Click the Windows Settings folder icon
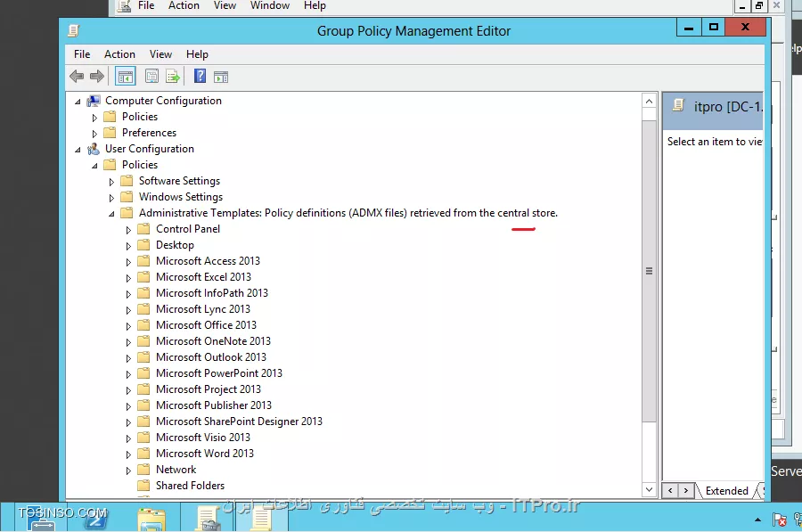802x532 pixels. click(x=127, y=197)
